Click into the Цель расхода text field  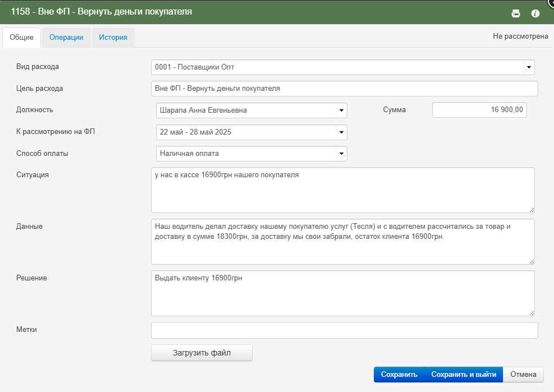[x=345, y=89]
